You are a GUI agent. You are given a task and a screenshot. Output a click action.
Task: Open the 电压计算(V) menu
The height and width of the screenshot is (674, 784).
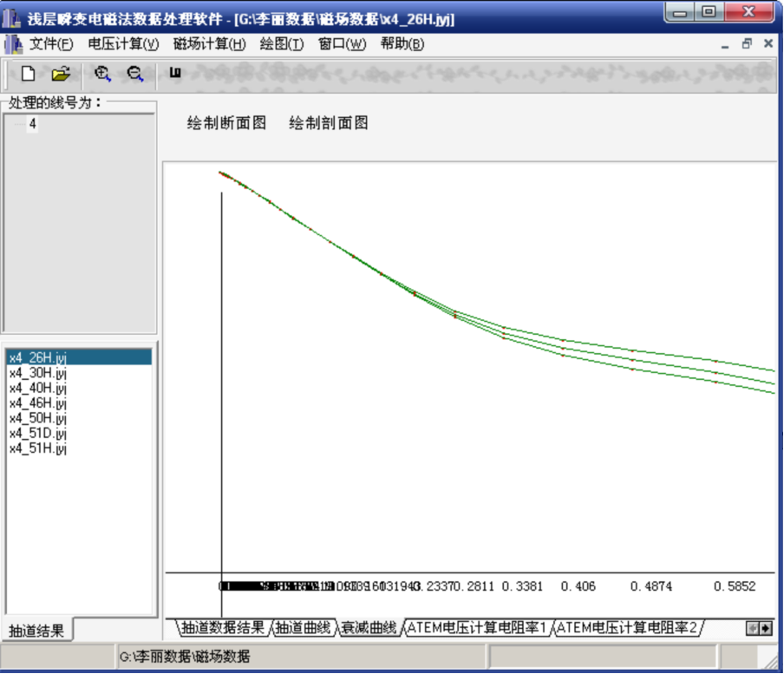[123, 44]
